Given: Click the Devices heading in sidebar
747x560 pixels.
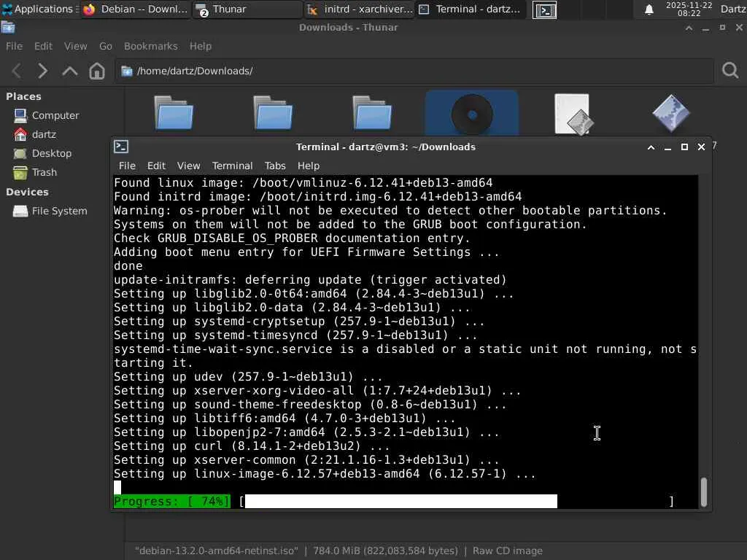Looking at the screenshot, I should coord(27,192).
